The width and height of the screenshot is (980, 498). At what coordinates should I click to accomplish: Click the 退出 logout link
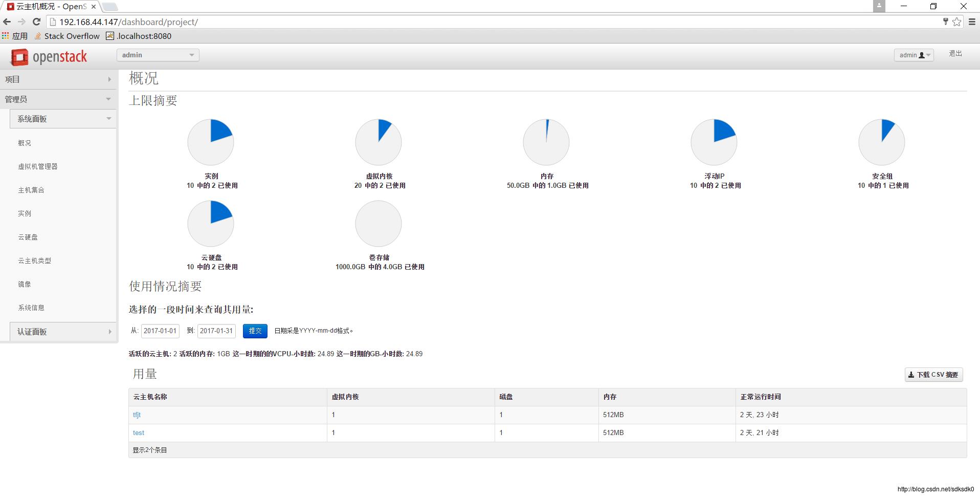click(955, 53)
